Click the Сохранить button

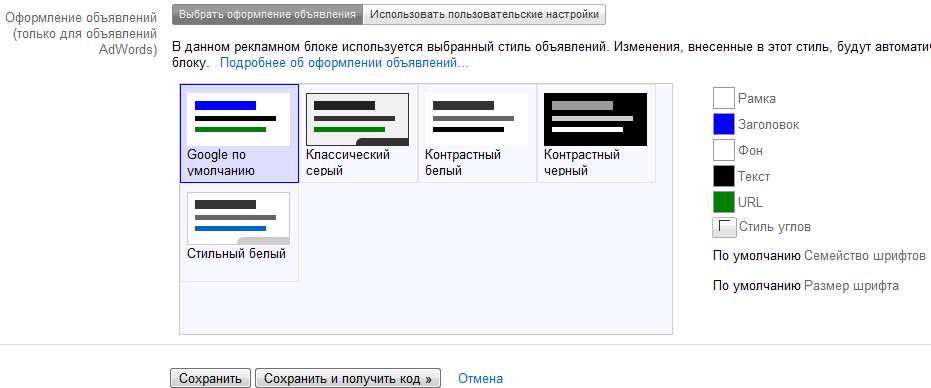pos(210,378)
